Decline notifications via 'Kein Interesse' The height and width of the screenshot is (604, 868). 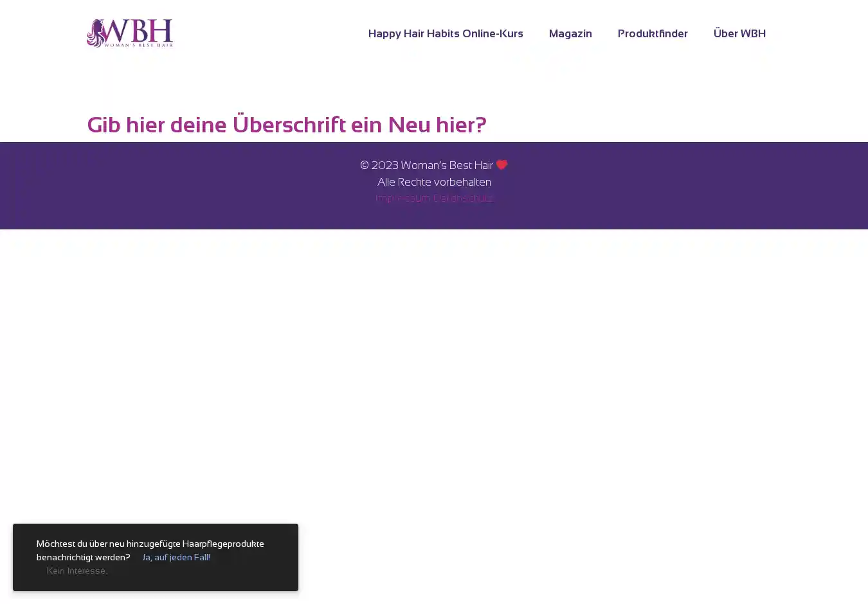pyautogui.click(x=77, y=571)
